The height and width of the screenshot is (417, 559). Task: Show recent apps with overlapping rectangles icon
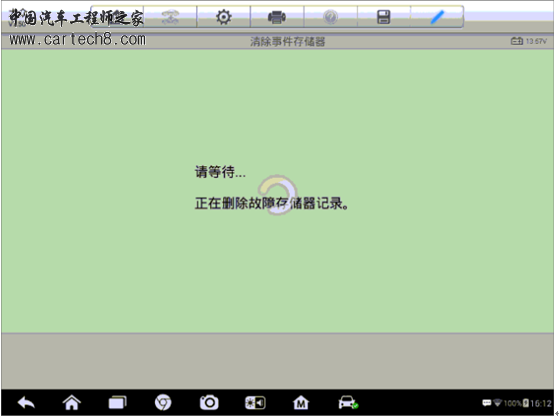pyautogui.click(x=118, y=403)
